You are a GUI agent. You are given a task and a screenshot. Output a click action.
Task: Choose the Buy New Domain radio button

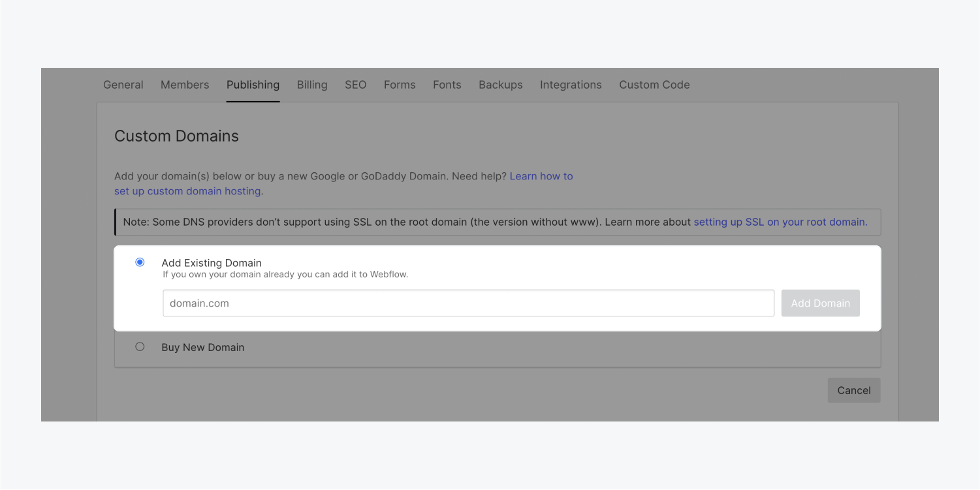point(140,347)
